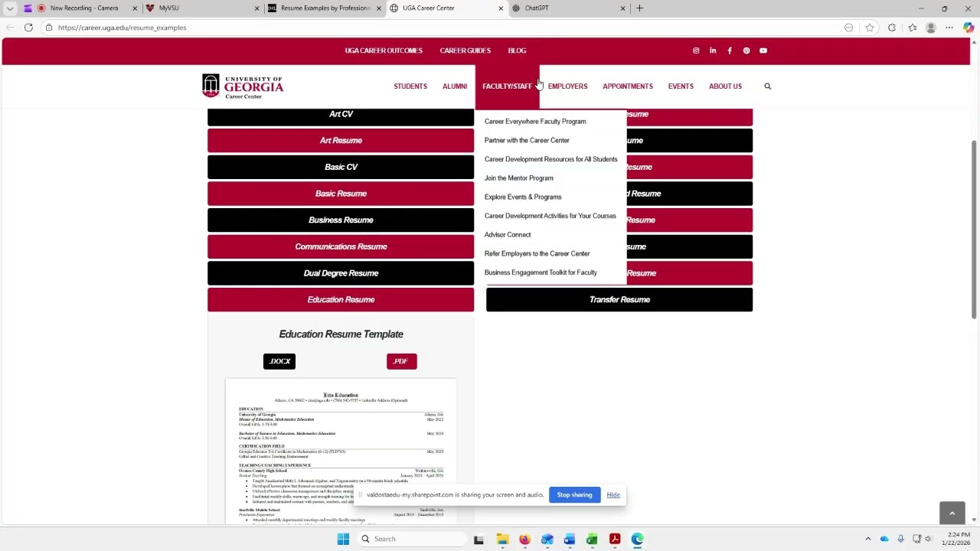Image resolution: width=980 pixels, height=551 pixels.
Task: Open the Etta Education resume preview
Action: (341, 452)
